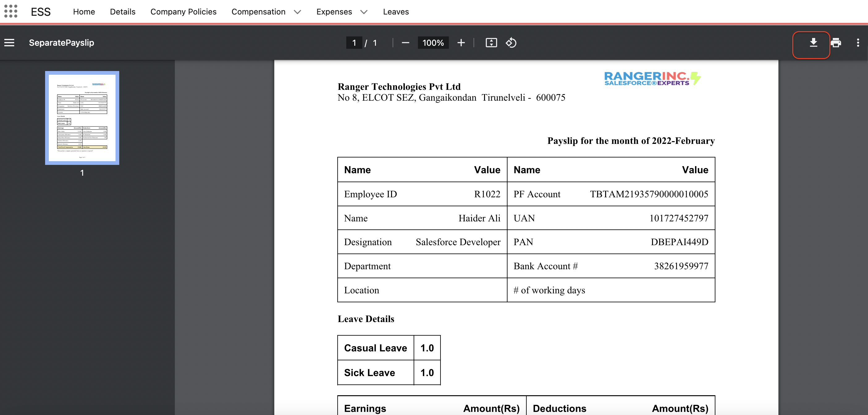Click the fit to page icon

[x=491, y=43]
